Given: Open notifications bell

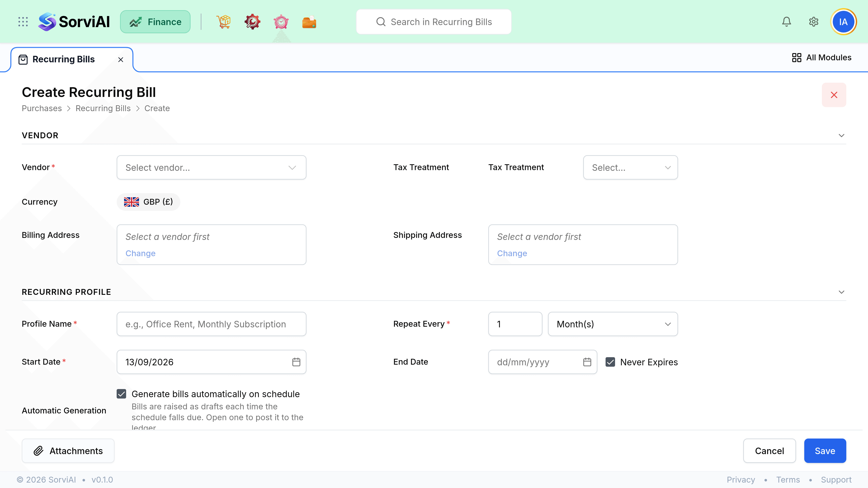Looking at the screenshot, I should pyautogui.click(x=786, y=22).
